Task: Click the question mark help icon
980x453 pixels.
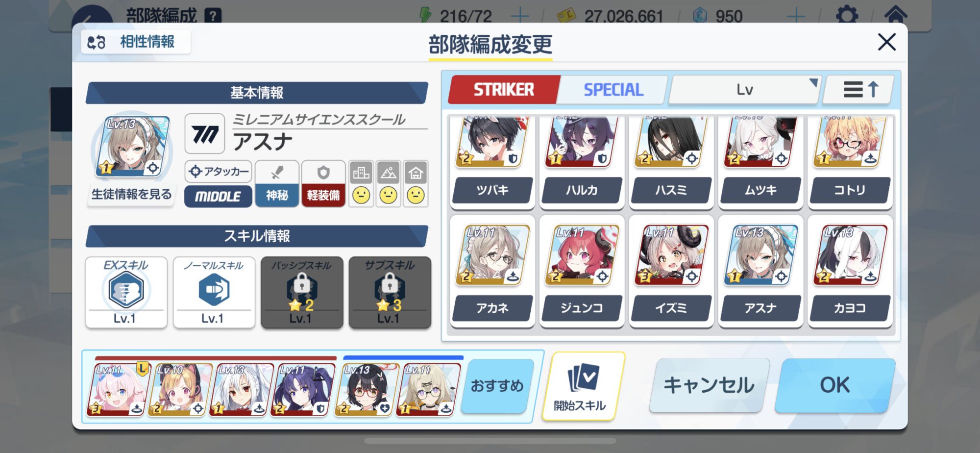Action: point(213,16)
